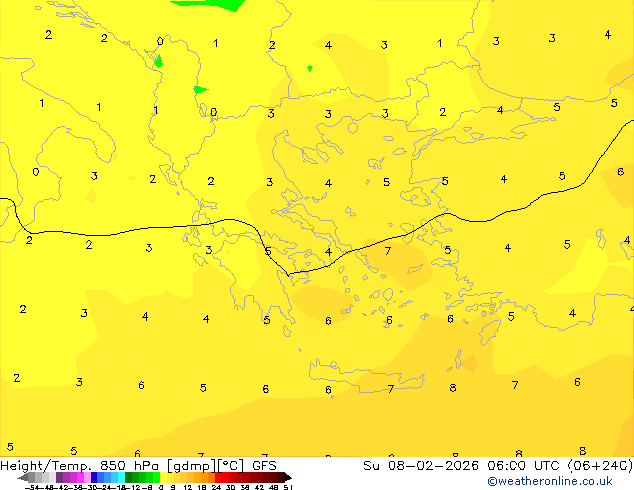Screen dimensions: 634x490
Task: Click the dark right arrow end of the color scale
Action: tap(287, 478)
